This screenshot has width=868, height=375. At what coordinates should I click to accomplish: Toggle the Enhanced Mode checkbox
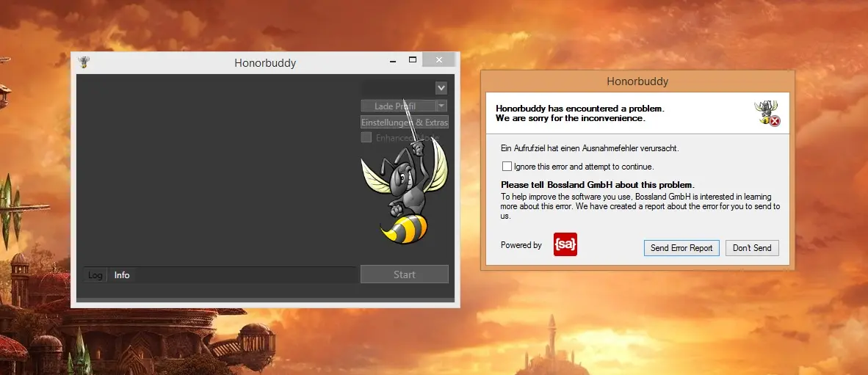pos(366,138)
